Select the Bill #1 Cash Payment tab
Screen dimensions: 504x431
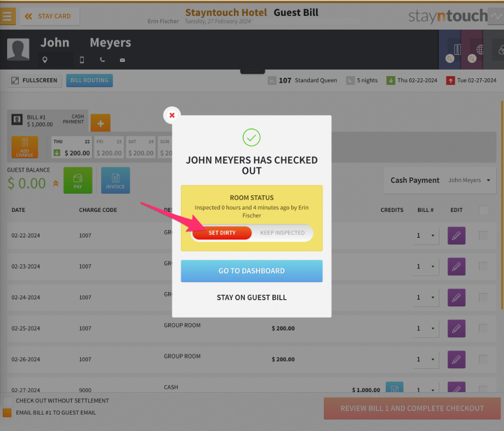[x=48, y=120]
